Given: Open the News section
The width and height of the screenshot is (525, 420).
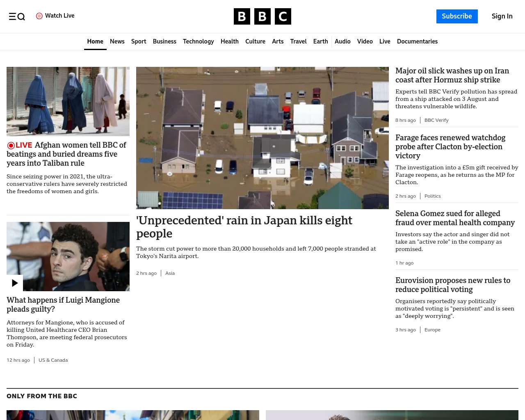Looking at the screenshot, I should pyautogui.click(x=117, y=41).
